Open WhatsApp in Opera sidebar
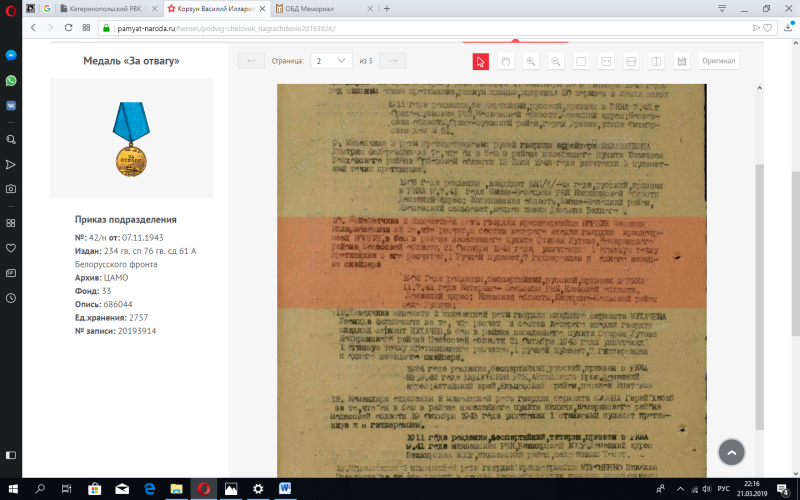800x500 pixels. pos(10,80)
